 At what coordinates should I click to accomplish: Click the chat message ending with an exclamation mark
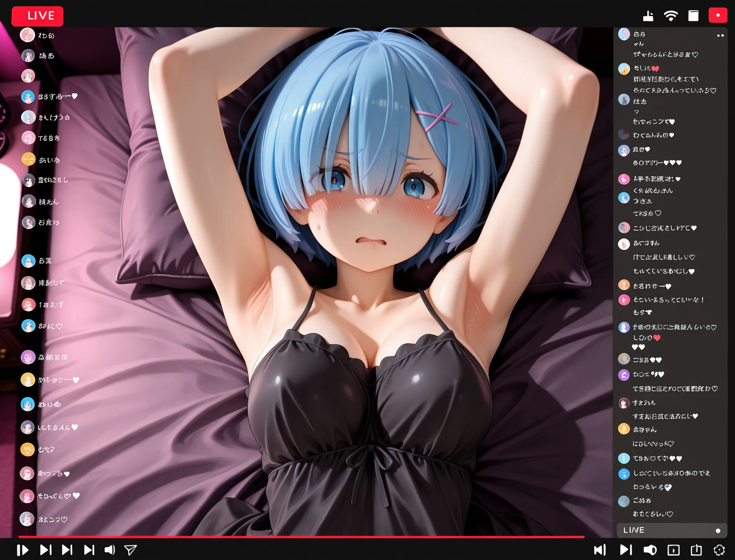click(669, 300)
